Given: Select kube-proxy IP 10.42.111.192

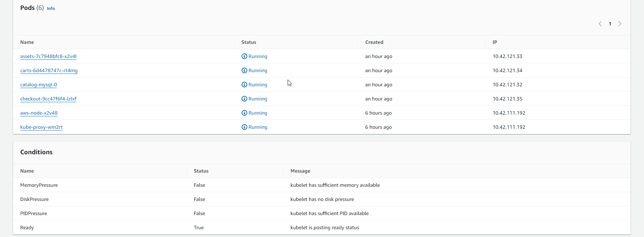Looking at the screenshot, I should [x=509, y=127].
